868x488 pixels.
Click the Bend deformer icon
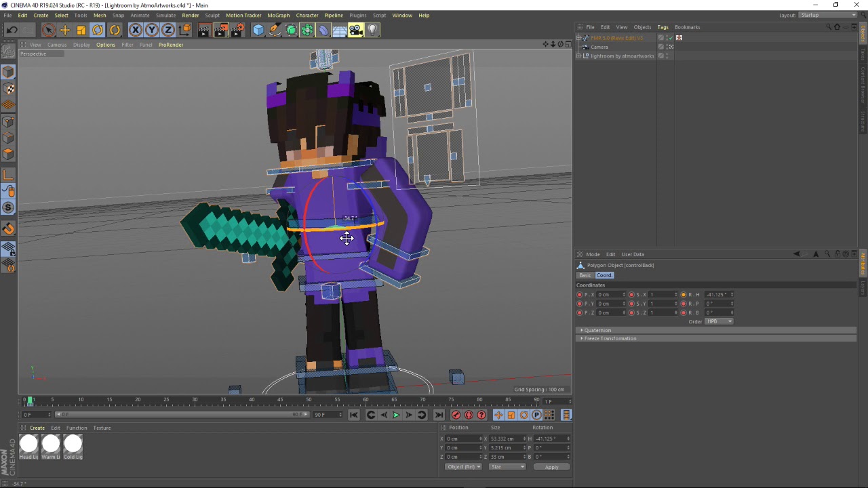pos(323,30)
